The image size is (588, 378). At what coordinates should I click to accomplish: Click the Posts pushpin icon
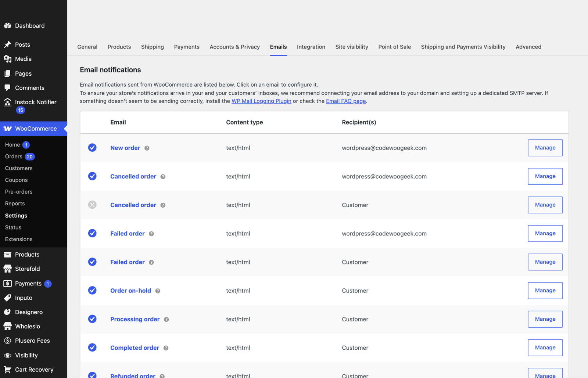coord(7,44)
